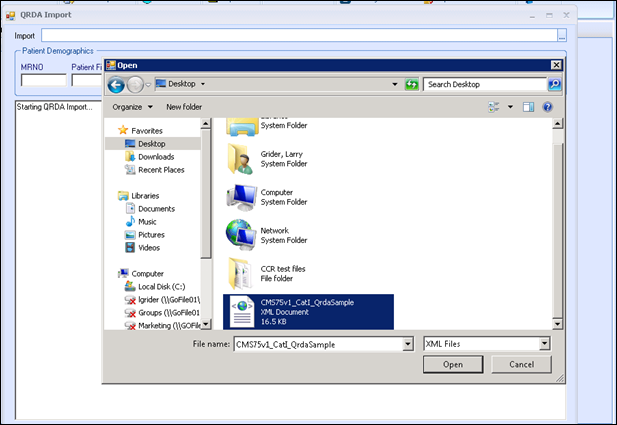Select Downloads under Favorites
This screenshot has height=425, width=617.
click(155, 157)
